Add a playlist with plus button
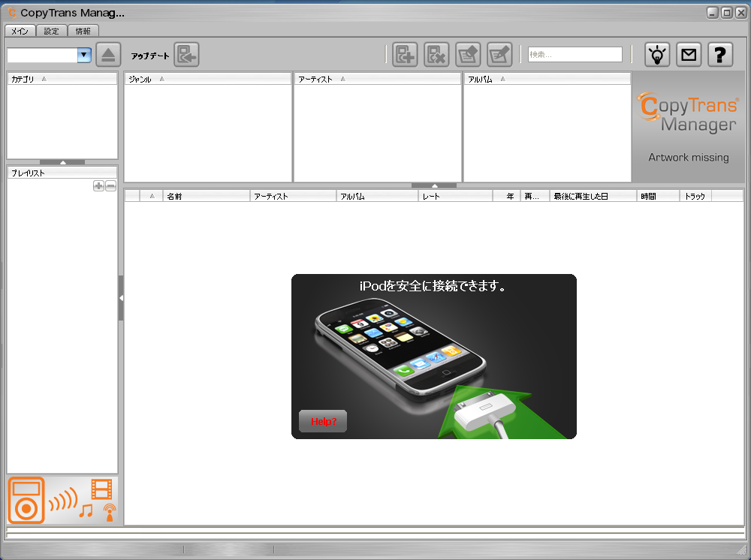The height and width of the screenshot is (560, 751). (98, 185)
